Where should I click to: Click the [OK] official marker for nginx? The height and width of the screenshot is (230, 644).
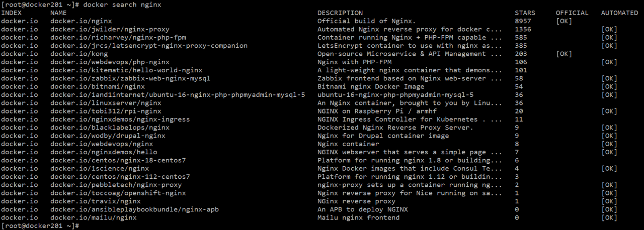tap(564, 21)
